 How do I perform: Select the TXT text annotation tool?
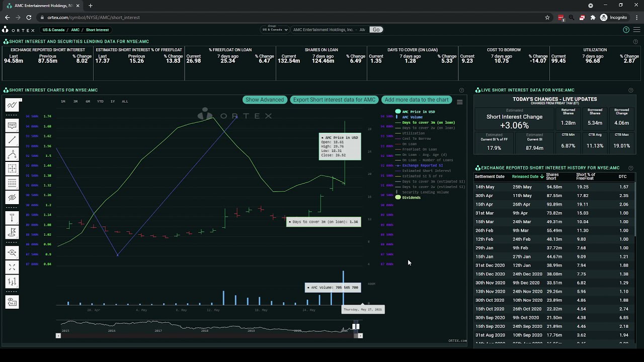point(12,125)
